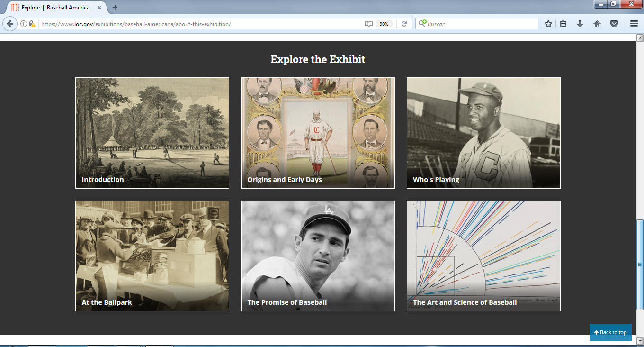The width and height of the screenshot is (644, 347).
Task: Open the Firefox hamburger menu
Action: coord(634,24)
